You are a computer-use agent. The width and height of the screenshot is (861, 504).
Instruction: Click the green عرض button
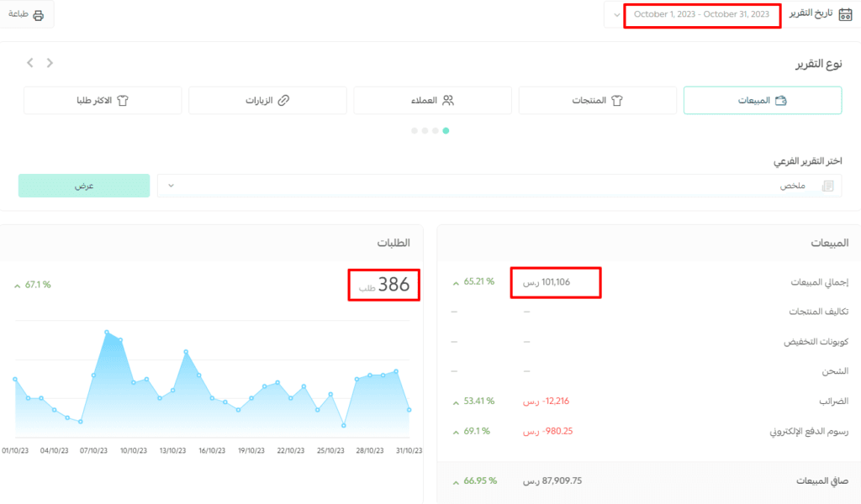[x=84, y=186]
